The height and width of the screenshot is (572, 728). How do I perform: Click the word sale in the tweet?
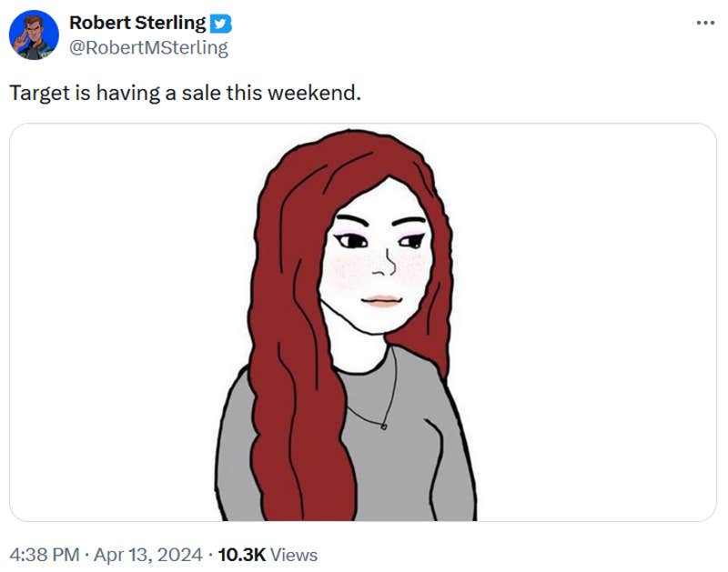pyautogui.click(x=203, y=93)
